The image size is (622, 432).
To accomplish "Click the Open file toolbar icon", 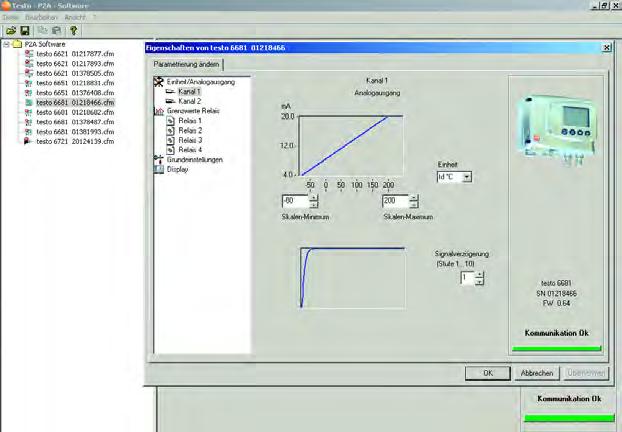I will pyautogui.click(x=11, y=31).
